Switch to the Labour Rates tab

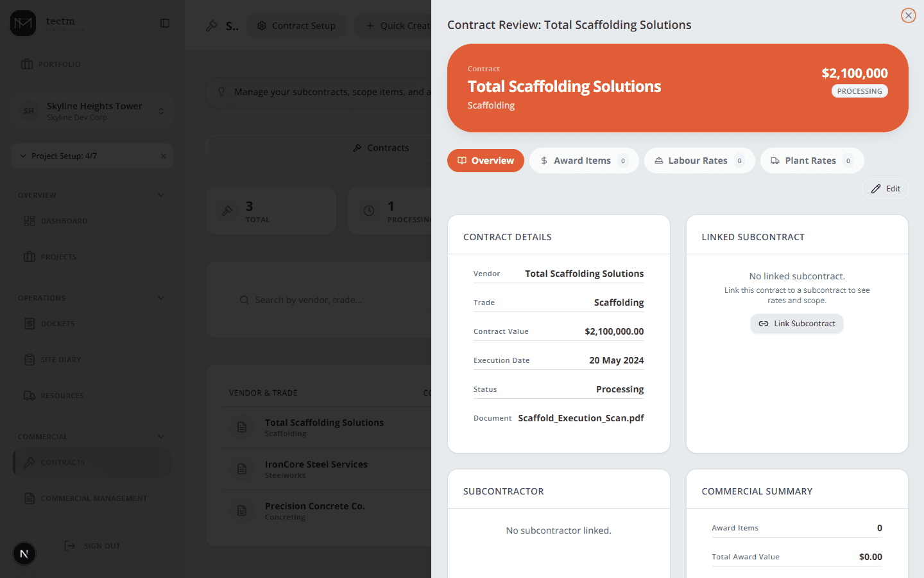click(x=699, y=161)
